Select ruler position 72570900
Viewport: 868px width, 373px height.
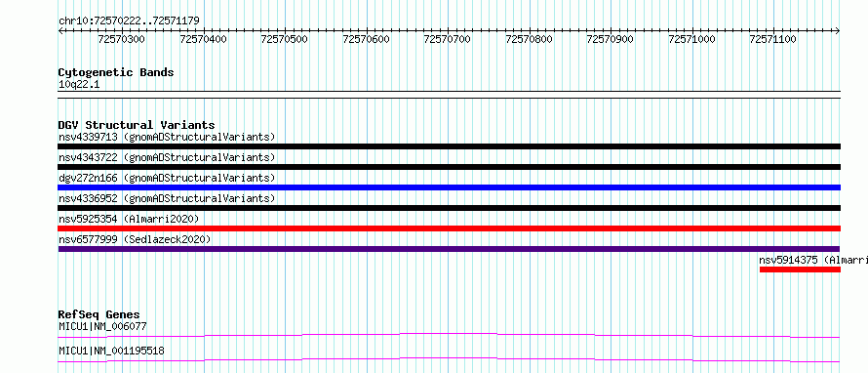click(x=610, y=39)
